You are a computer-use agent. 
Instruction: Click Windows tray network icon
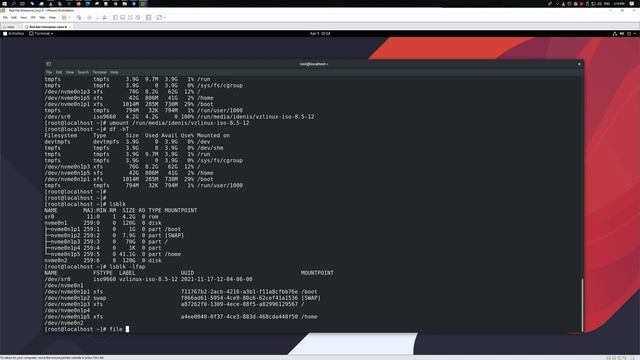click(593, 4)
